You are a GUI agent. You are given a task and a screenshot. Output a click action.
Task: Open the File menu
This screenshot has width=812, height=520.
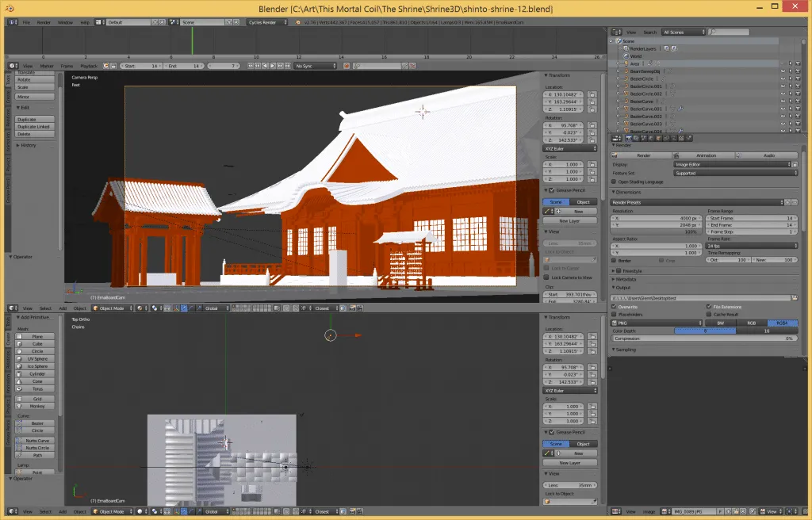click(x=26, y=22)
